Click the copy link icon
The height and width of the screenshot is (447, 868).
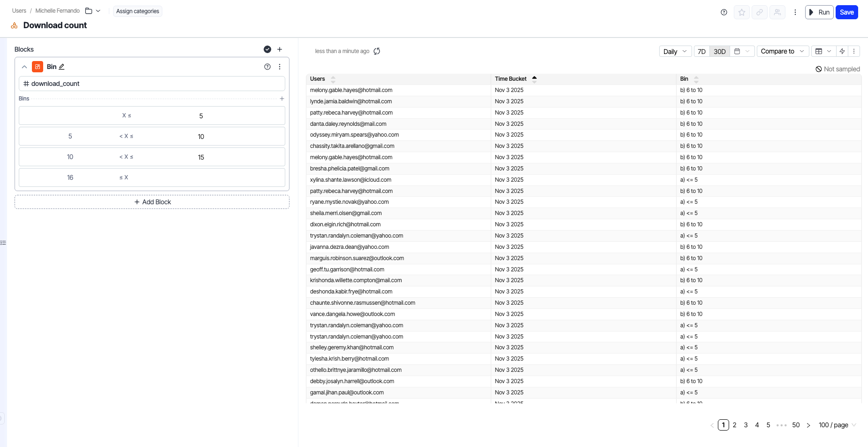pos(760,12)
